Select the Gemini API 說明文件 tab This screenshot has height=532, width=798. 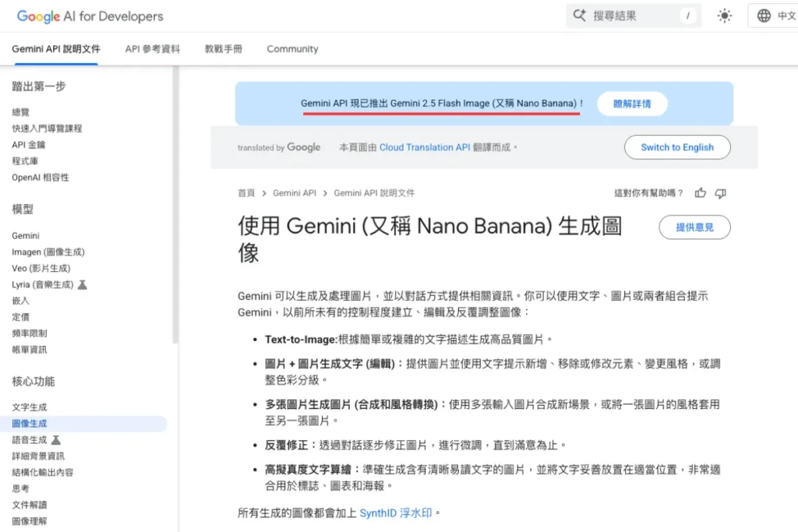click(56, 49)
